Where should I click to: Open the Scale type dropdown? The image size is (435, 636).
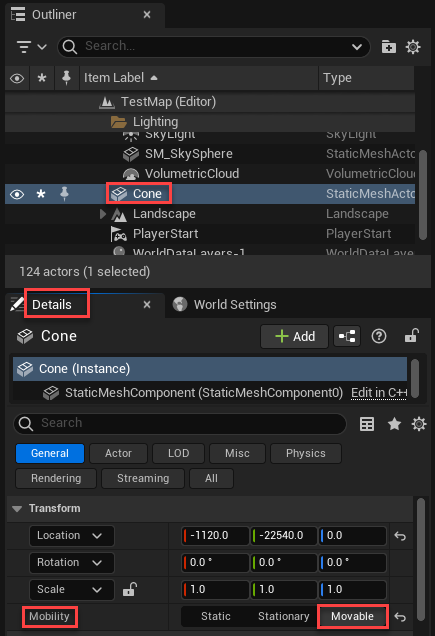point(71,589)
